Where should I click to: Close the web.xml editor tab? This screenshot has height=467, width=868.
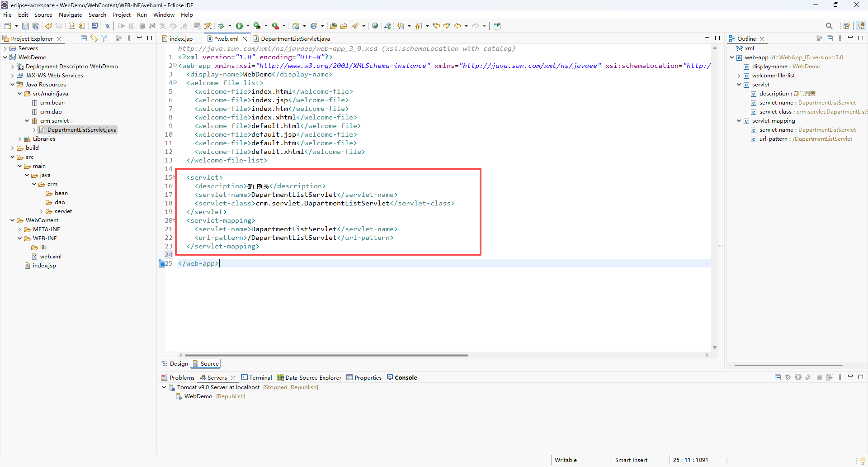click(x=245, y=38)
